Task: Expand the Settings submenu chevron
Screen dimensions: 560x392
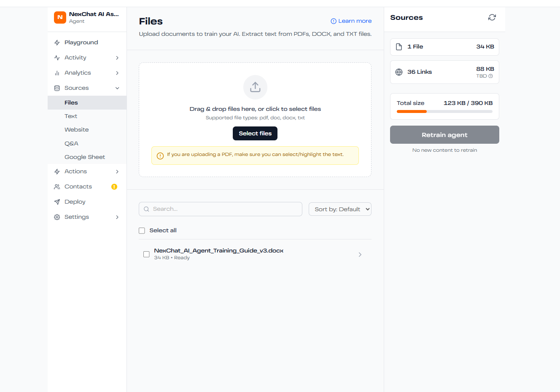Action: [117, 217]
